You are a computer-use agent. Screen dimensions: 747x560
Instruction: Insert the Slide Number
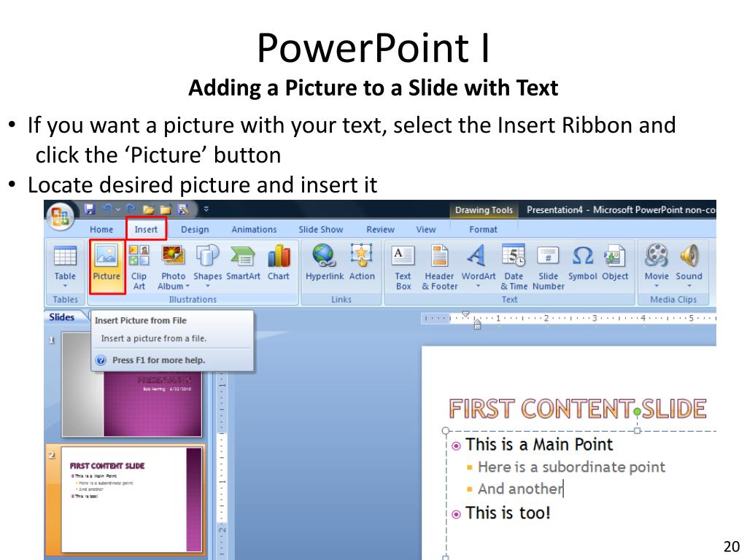(x=549, y=267)
